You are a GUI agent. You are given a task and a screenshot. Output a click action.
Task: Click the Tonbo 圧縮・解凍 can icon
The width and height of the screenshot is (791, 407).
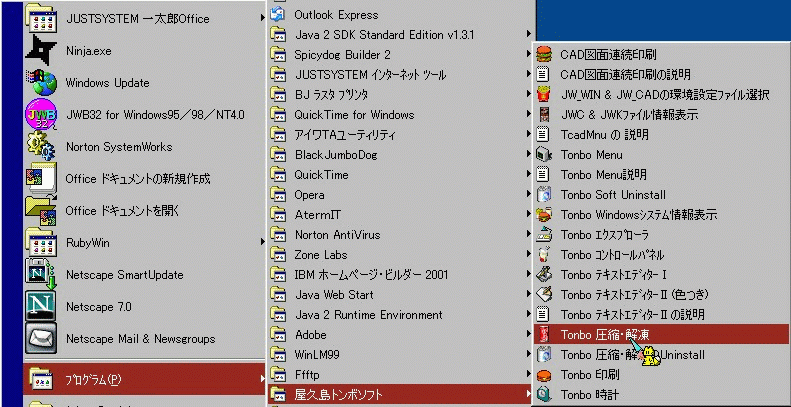(x=544, y=334)
